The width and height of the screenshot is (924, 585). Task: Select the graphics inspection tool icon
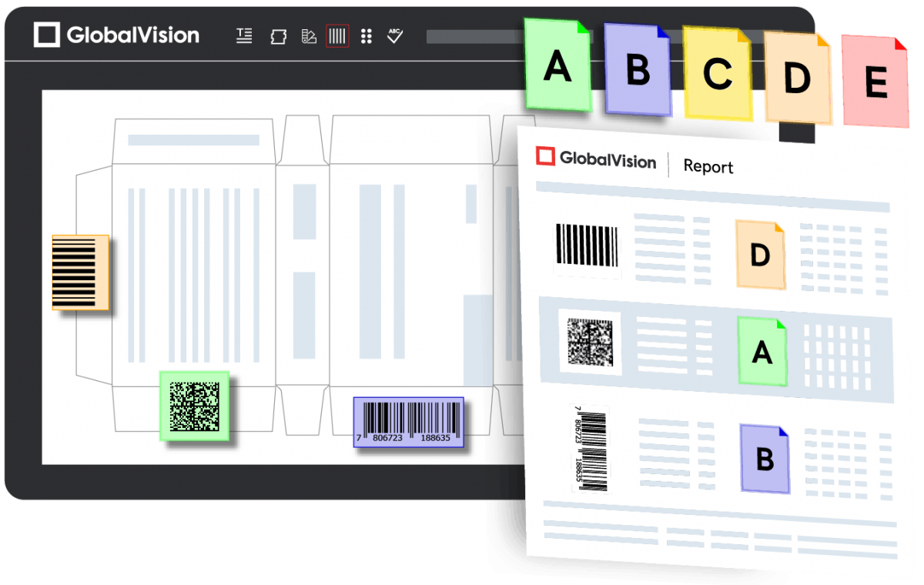pyautogui.click(x=278, y=36)
